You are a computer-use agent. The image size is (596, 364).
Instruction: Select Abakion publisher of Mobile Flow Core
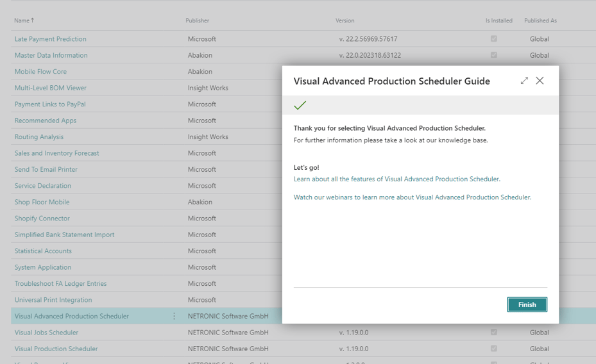[x=200, y=72]
